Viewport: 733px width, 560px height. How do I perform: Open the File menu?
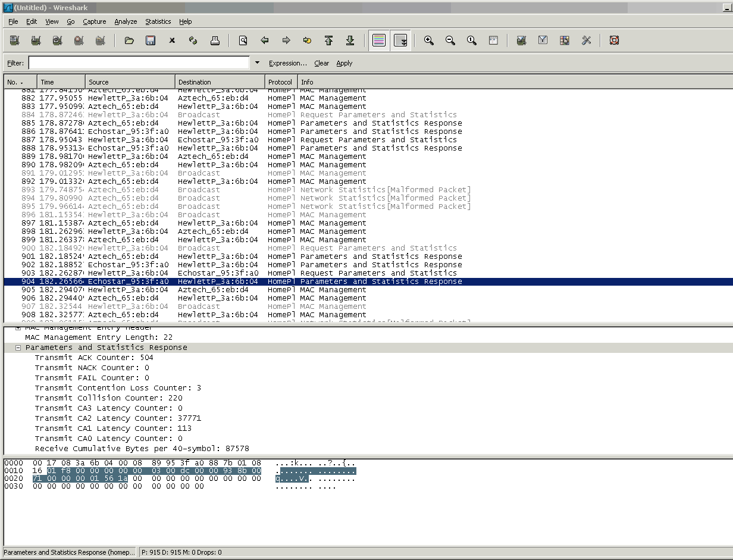(13, 21)
